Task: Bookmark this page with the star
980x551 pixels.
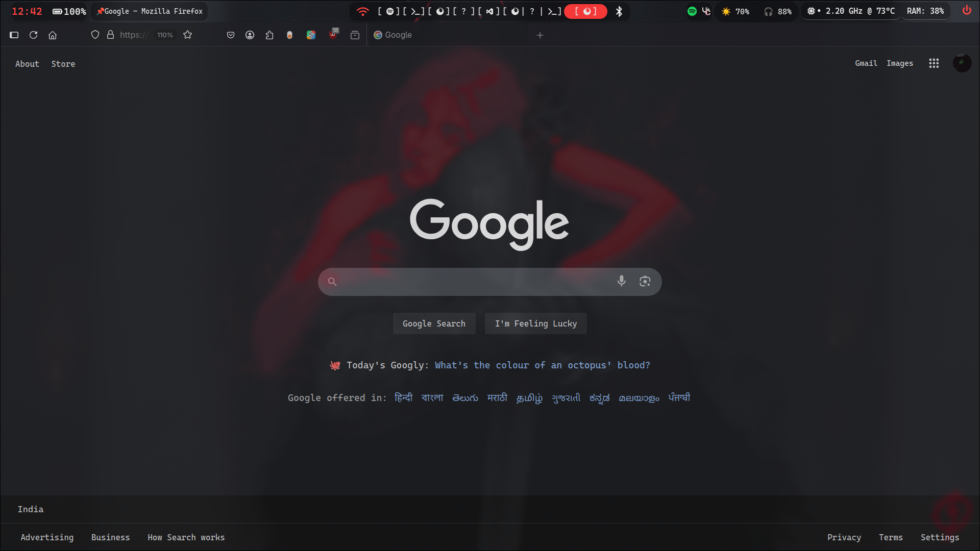Action: click(188, 35)
